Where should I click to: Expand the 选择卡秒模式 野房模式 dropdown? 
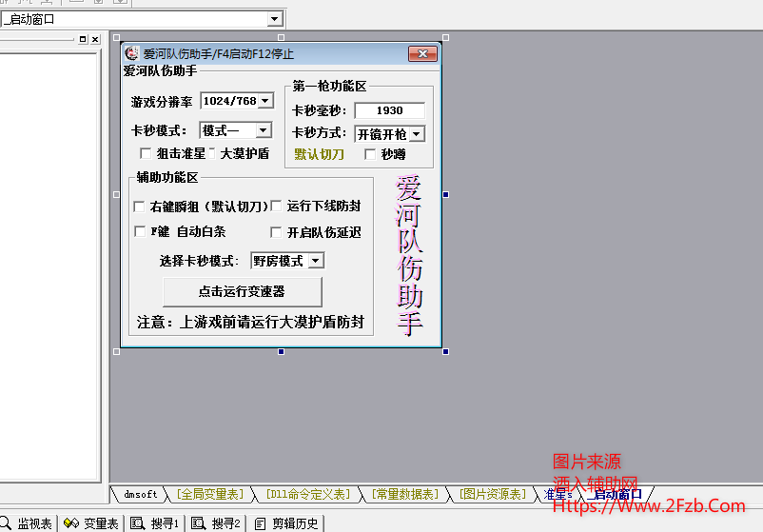(x=316, y=261)
